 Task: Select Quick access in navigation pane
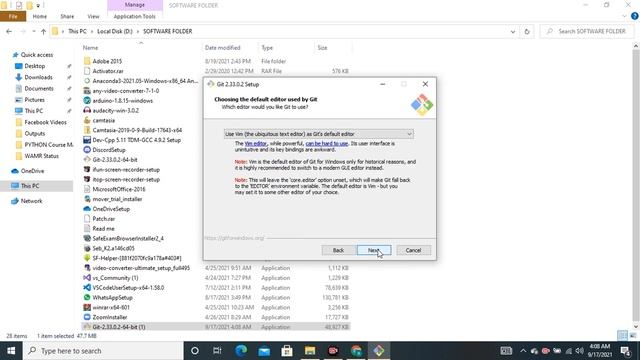point(36,55)
